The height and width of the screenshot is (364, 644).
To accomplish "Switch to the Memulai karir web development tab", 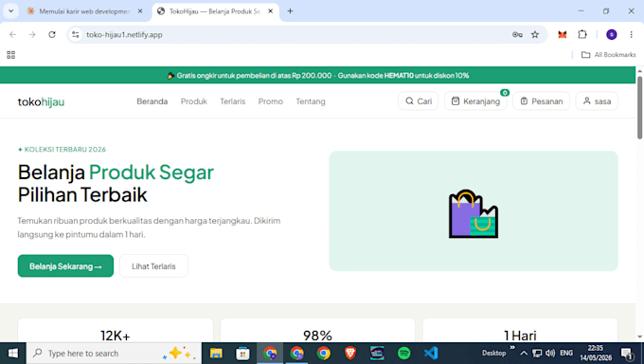I will tap(84, 11).
